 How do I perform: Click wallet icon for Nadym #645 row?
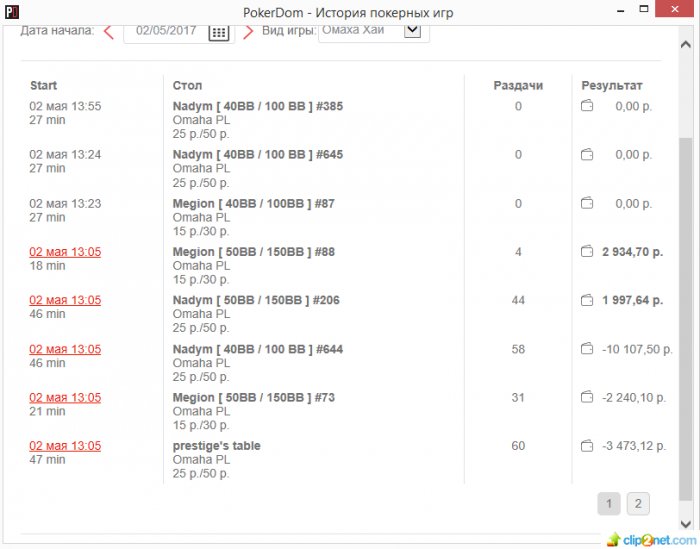pyautogui.click(x=587, y=155)
